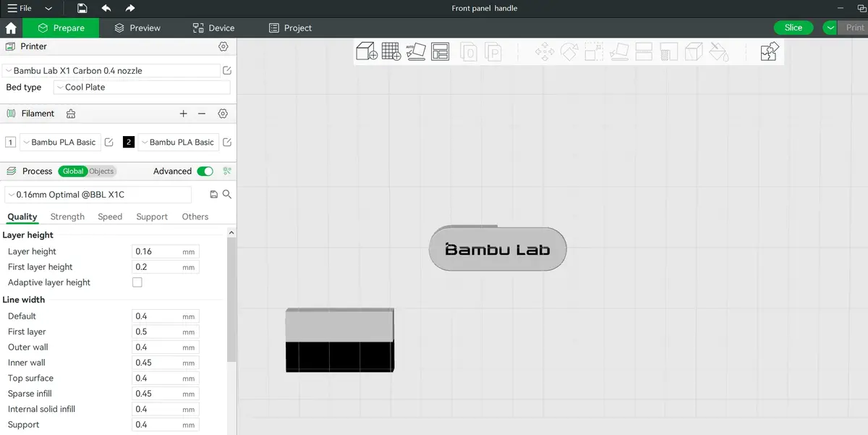Screen dimensions: 868x435
Task: Go to the home screen
Action: coord(11,28)
